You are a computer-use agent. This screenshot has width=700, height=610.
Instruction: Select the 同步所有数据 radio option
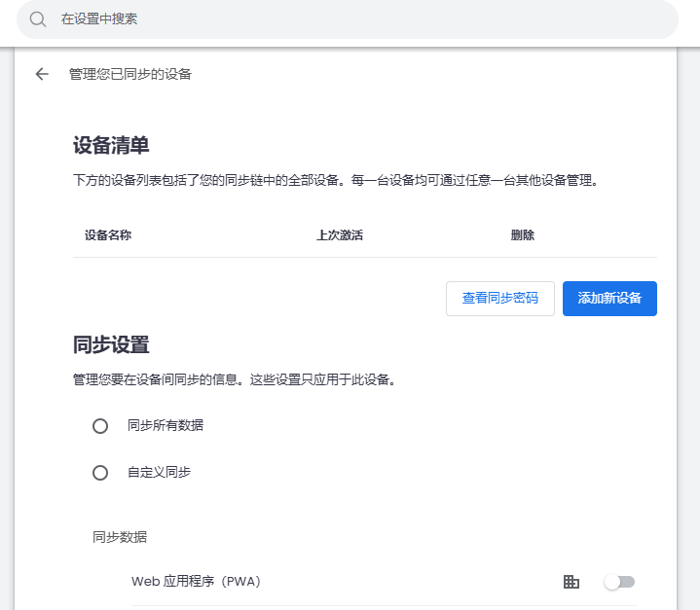point(100,426)
